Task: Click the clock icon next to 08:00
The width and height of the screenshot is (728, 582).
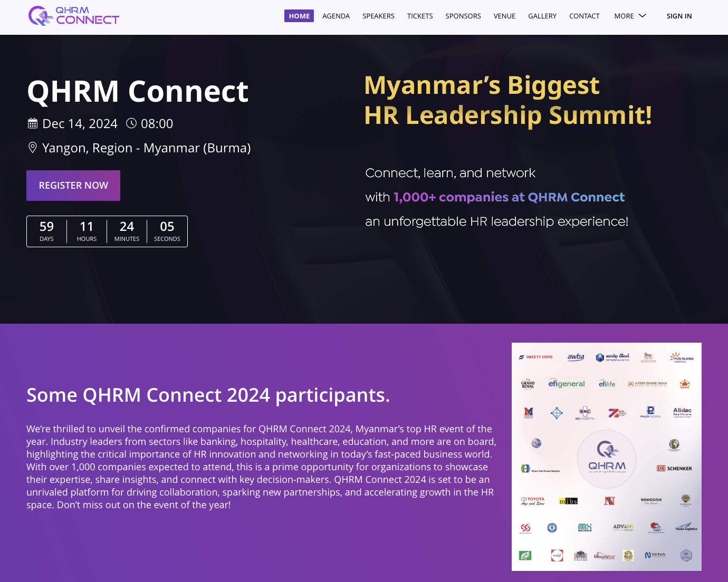Action: [x=131, y=123]
